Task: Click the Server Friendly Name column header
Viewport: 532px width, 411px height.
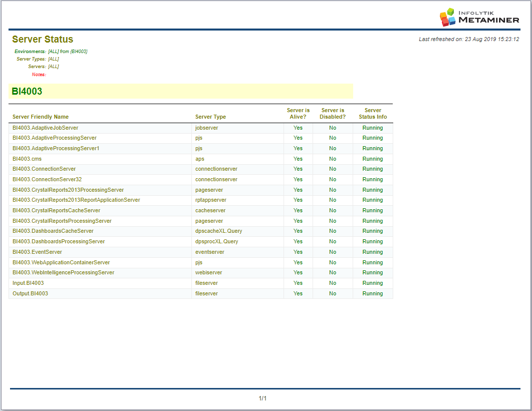Action: point(41,117)
